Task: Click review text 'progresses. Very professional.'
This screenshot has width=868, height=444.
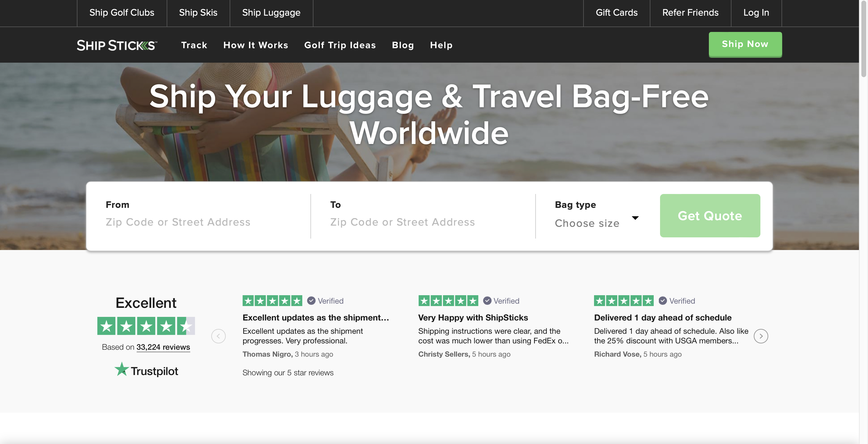Action: (294, 341)
